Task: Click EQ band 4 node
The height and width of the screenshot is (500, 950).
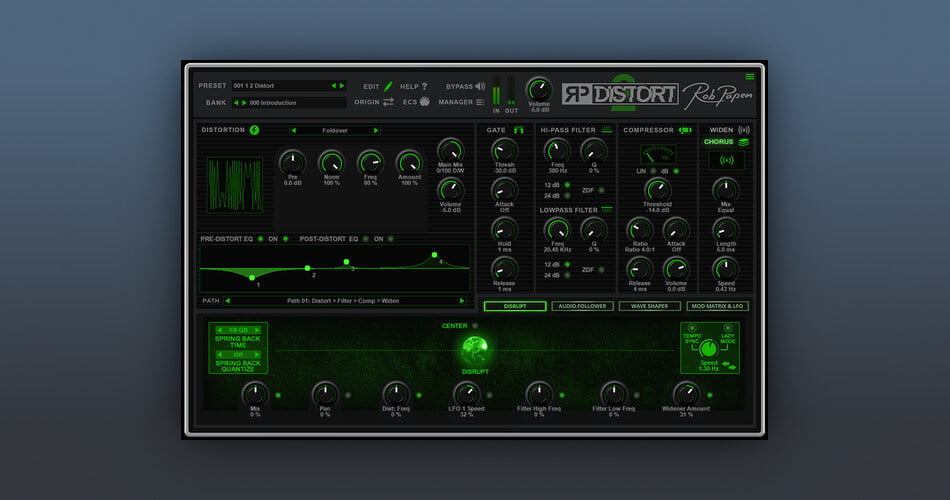Action: point(434,255)
